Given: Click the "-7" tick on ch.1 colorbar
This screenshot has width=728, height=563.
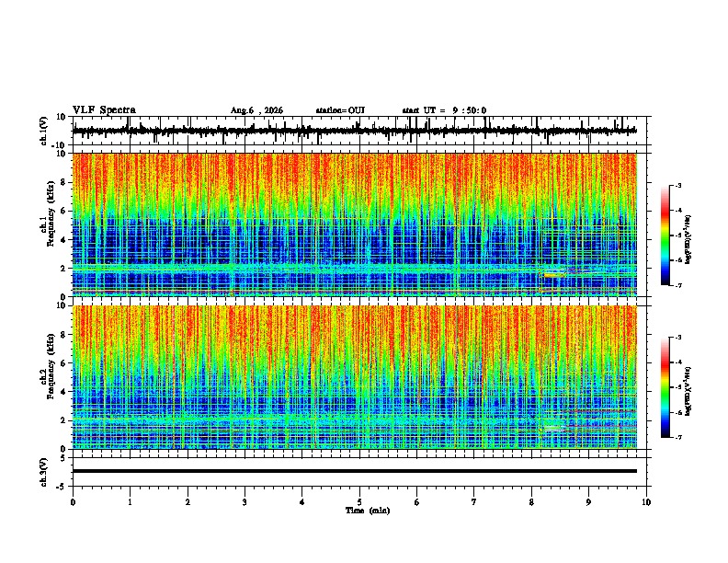Looking at the screenshot, I should click(677, 285).
